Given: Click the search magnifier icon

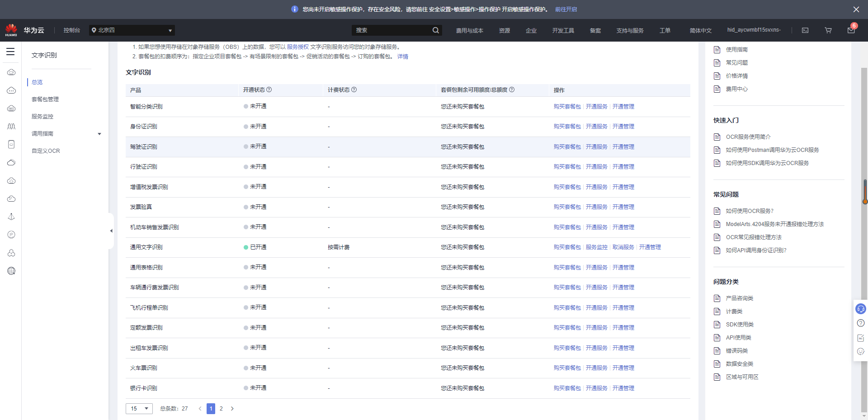Looking at the screenshot, I should click(435, 30).
